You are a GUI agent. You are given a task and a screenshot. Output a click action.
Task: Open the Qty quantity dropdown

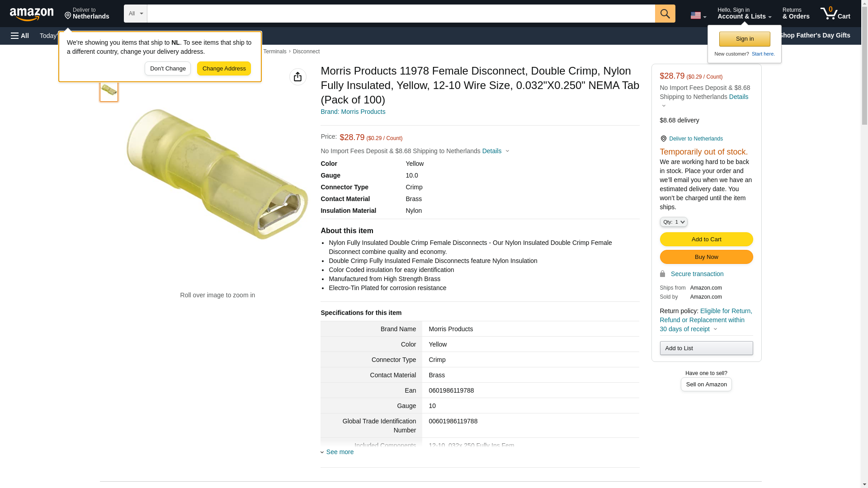click(673, 222)
